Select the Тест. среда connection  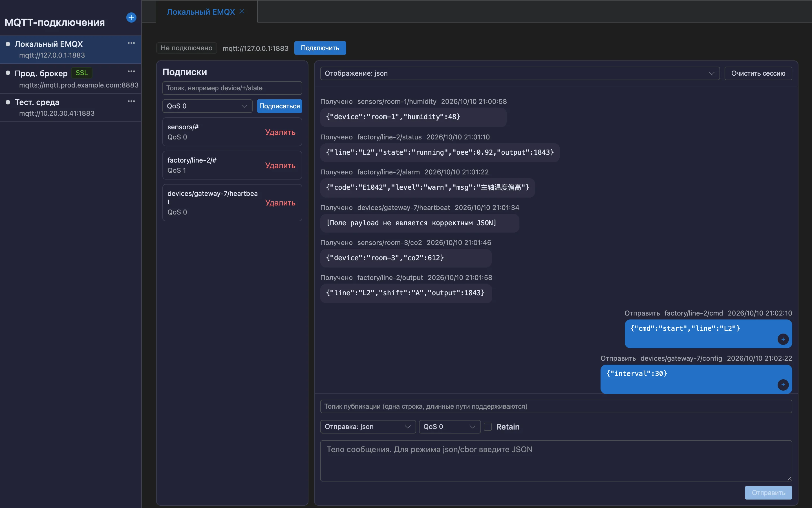point(70,108)
